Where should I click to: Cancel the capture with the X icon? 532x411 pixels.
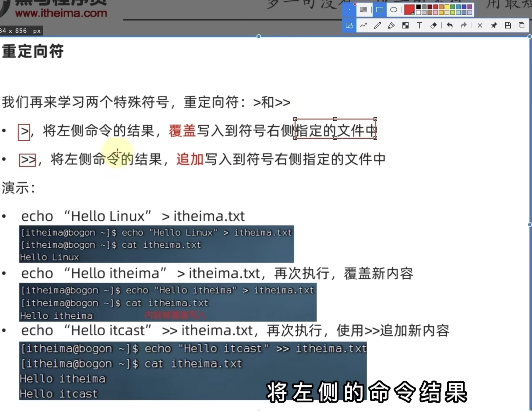pos(480,26)
